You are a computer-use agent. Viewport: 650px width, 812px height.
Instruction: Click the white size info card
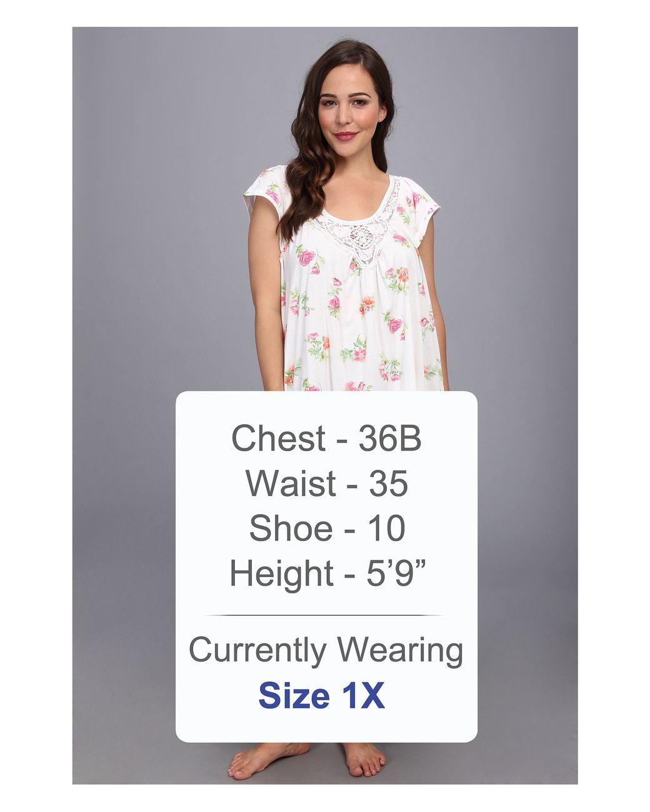click(x=326, y=567)
